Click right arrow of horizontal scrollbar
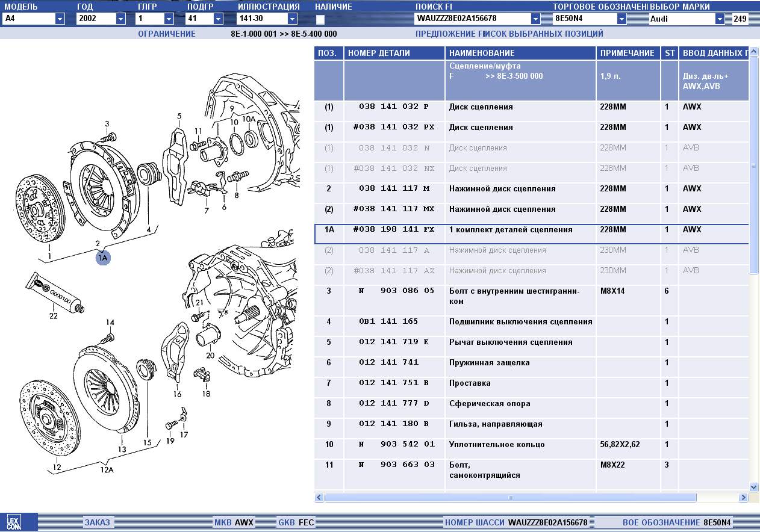Screen dimensions: 760x532 point(744,498)
